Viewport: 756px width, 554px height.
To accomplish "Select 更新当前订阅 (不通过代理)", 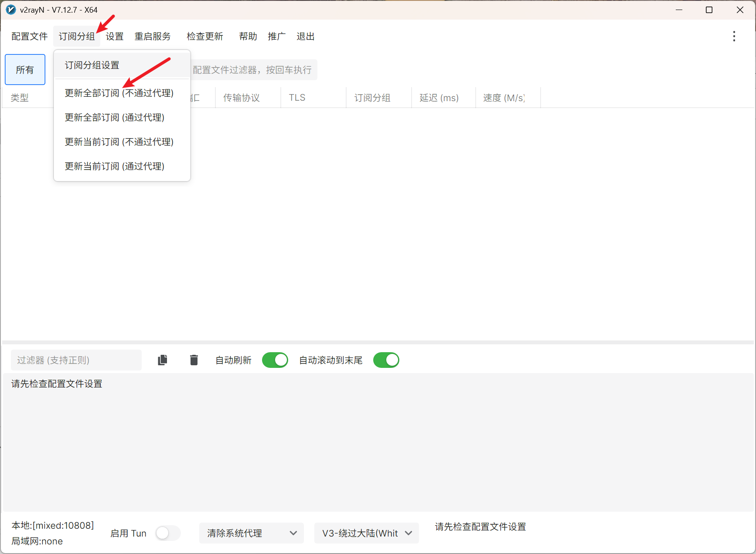I will tap(122, 142).
